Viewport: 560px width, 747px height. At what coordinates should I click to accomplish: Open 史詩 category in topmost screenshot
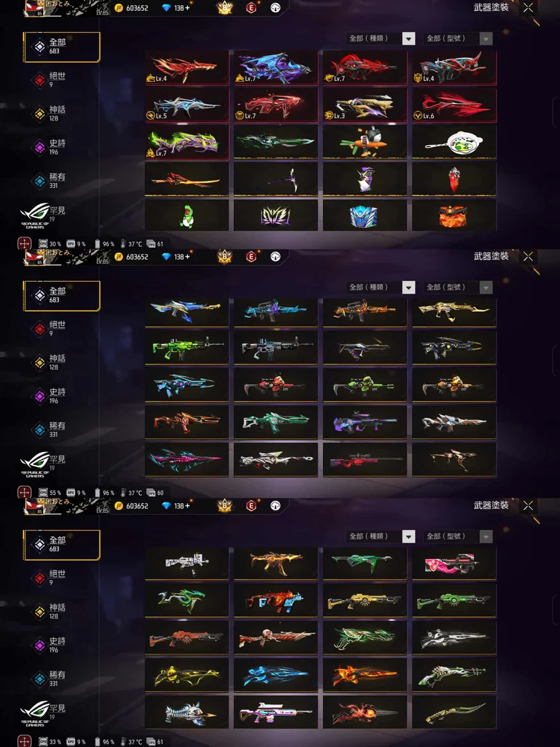[x=57, y=146]
